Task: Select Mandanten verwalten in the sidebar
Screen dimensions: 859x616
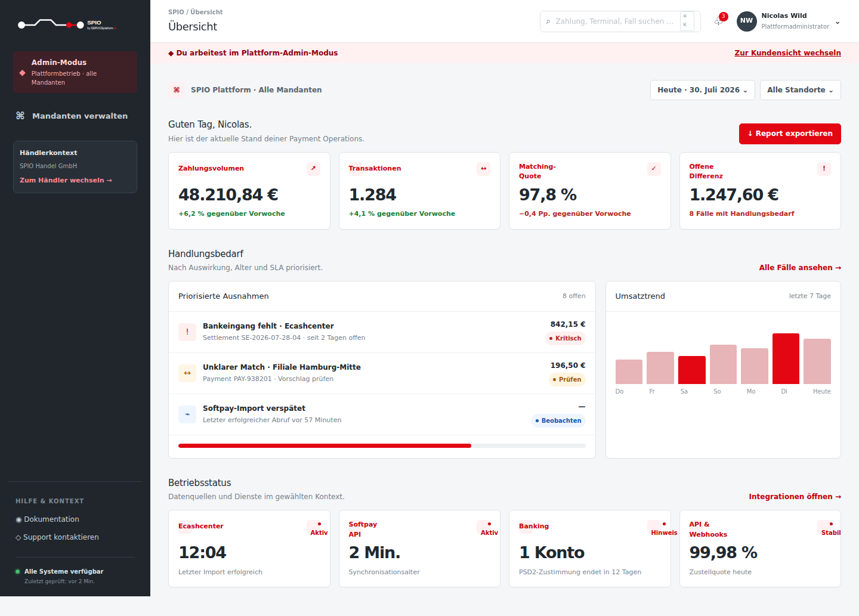Action: [72, 116]
